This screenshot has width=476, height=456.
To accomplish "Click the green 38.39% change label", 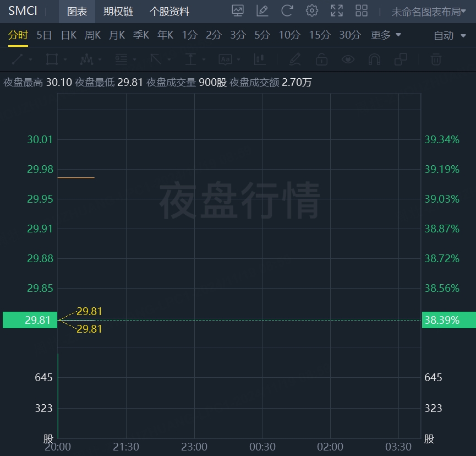I will [x=448, y=320].
